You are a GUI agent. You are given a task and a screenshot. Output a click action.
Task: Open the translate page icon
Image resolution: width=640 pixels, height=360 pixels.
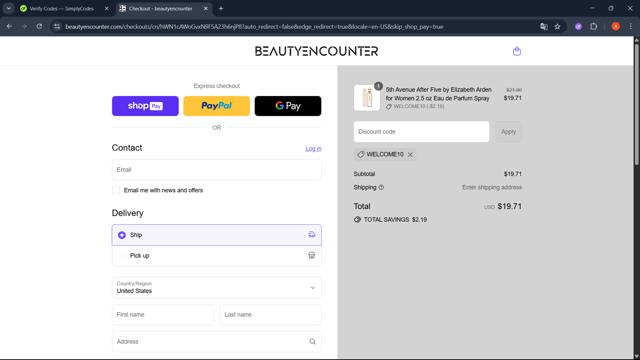544,27
